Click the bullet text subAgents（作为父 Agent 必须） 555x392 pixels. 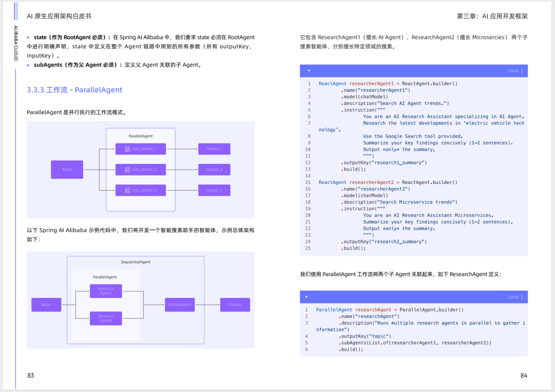78,65
